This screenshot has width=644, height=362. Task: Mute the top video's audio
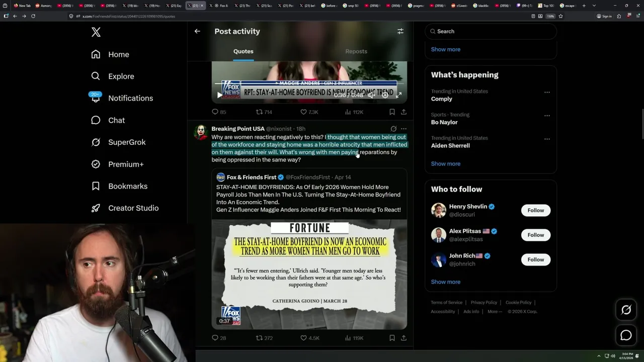371,95
